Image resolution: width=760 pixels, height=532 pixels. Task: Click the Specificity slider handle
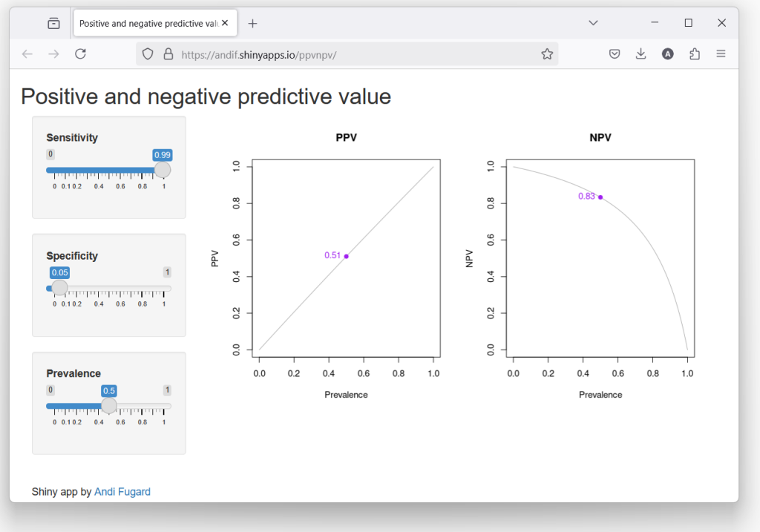[x=59, y=287]
